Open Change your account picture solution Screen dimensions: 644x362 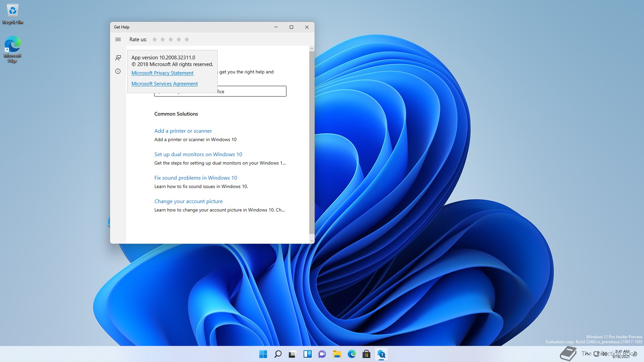(x=188, y=201)
